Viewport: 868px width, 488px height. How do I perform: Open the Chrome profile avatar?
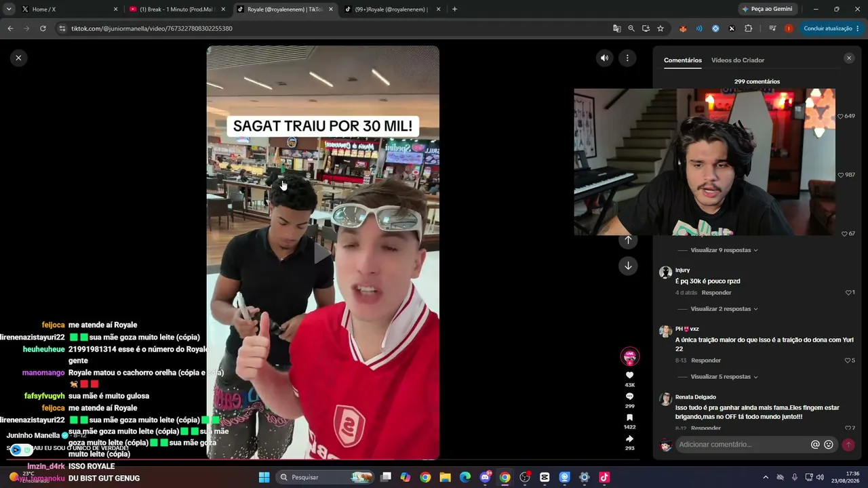click(789, 28)
